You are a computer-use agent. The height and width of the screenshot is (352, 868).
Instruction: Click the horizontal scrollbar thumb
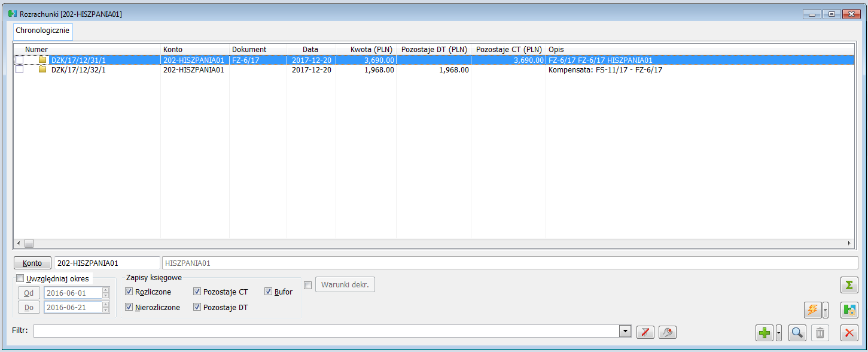tap(28, 243)
